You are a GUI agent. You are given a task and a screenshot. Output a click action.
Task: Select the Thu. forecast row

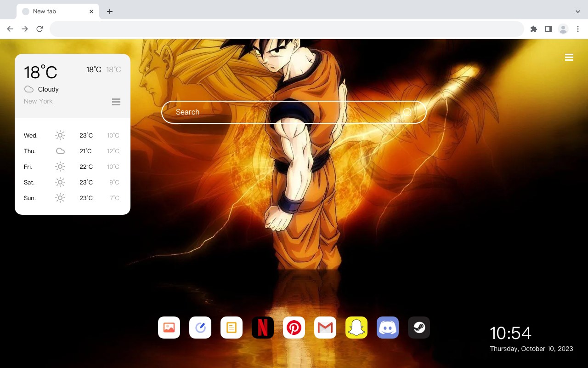(73, 151)
